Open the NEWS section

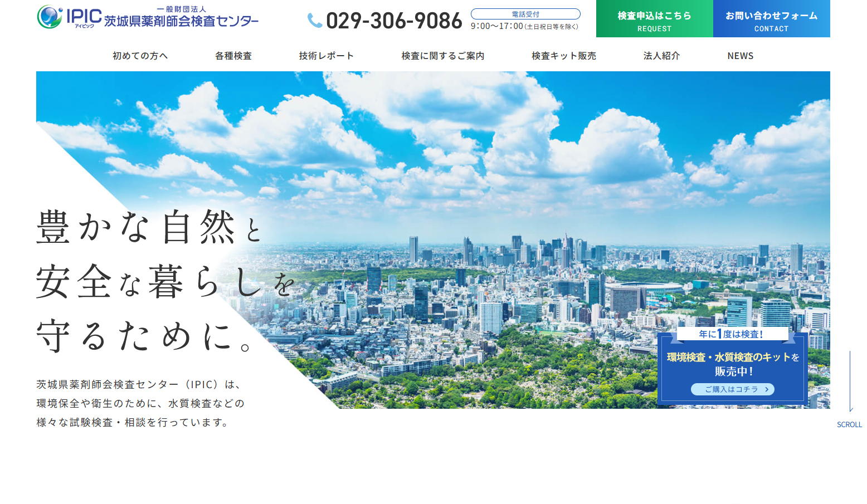tap(741, 56)
